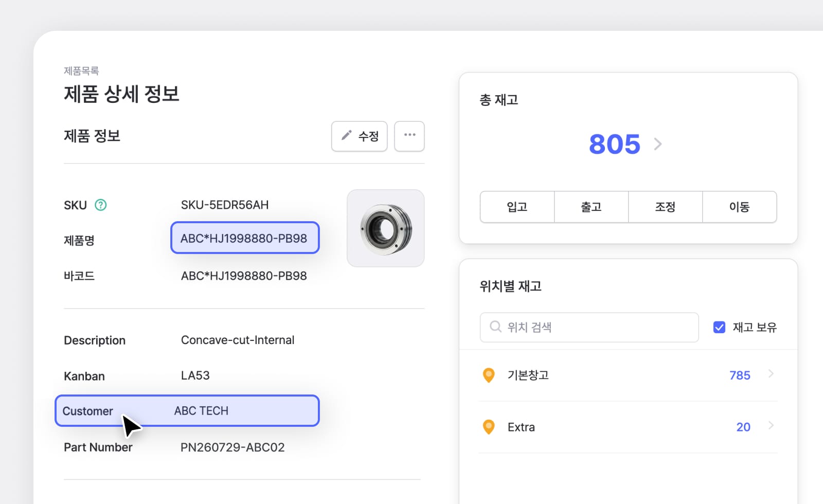This screenshot has height=504, width=823.
Task: Select the 출고 tab button
Action: [591, 207]
